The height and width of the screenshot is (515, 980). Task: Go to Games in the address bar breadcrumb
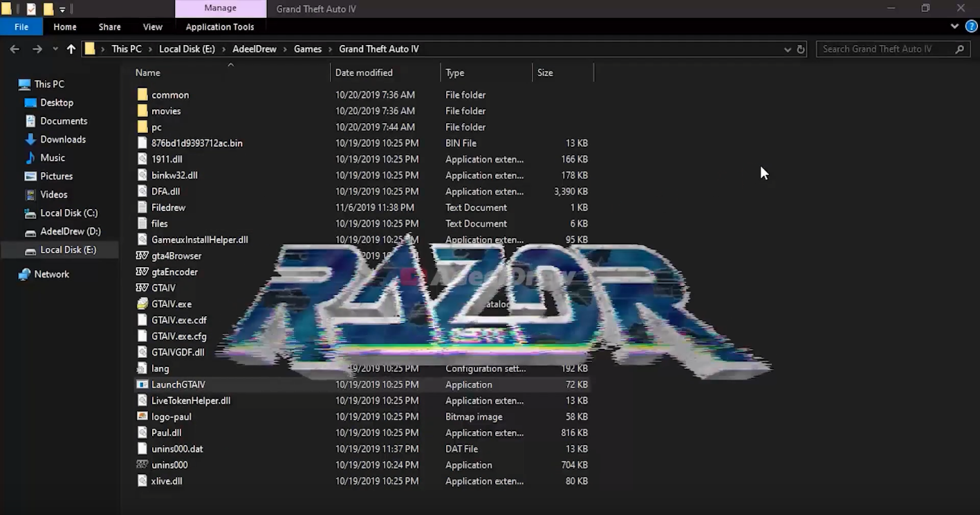(x=308, y=49)
